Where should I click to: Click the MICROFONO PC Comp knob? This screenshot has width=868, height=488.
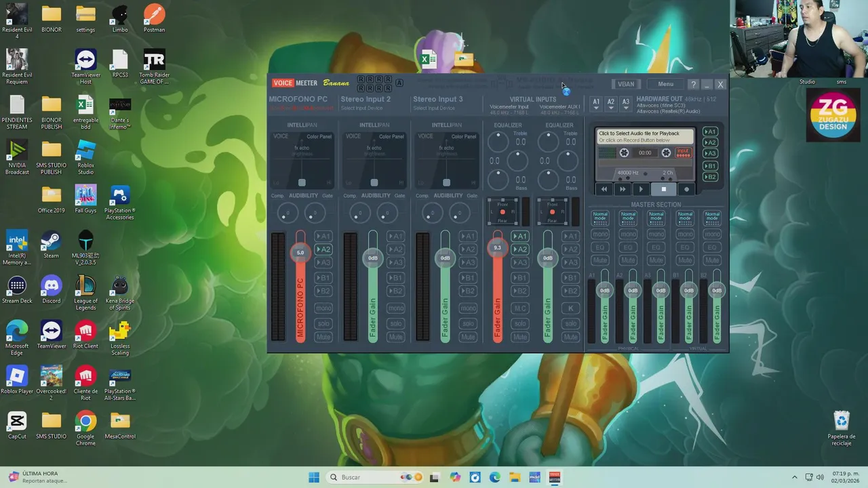[288, 214]
